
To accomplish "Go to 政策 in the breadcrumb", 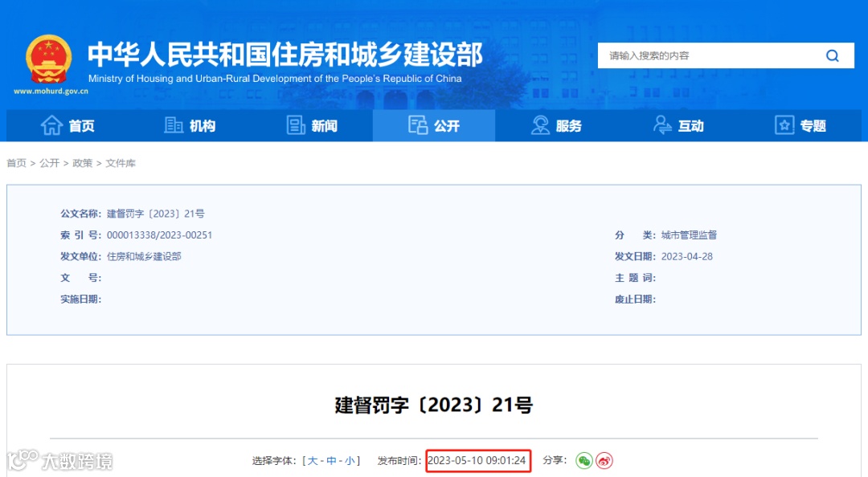I will pos(83,163).
